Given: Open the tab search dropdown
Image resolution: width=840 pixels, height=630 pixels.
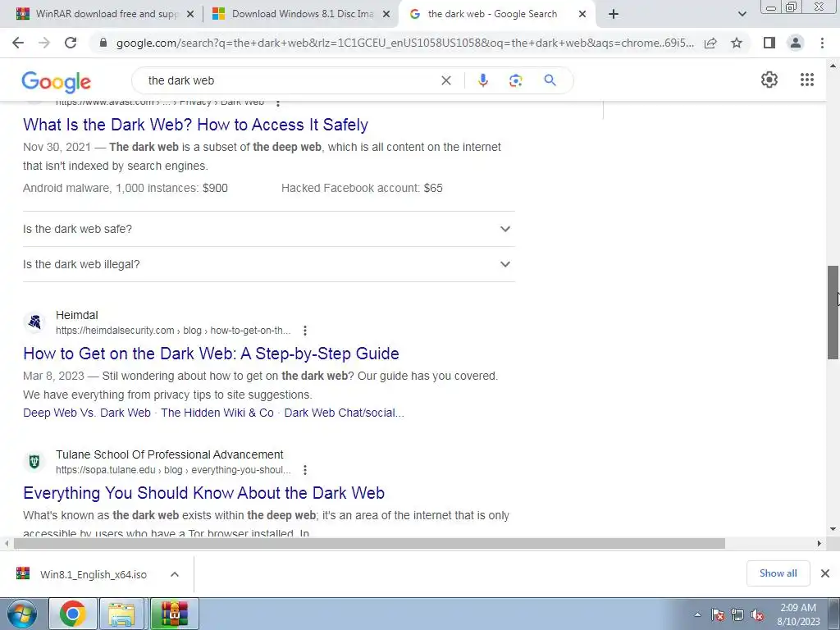Looking at the screenshot, I should coord(742,14).
